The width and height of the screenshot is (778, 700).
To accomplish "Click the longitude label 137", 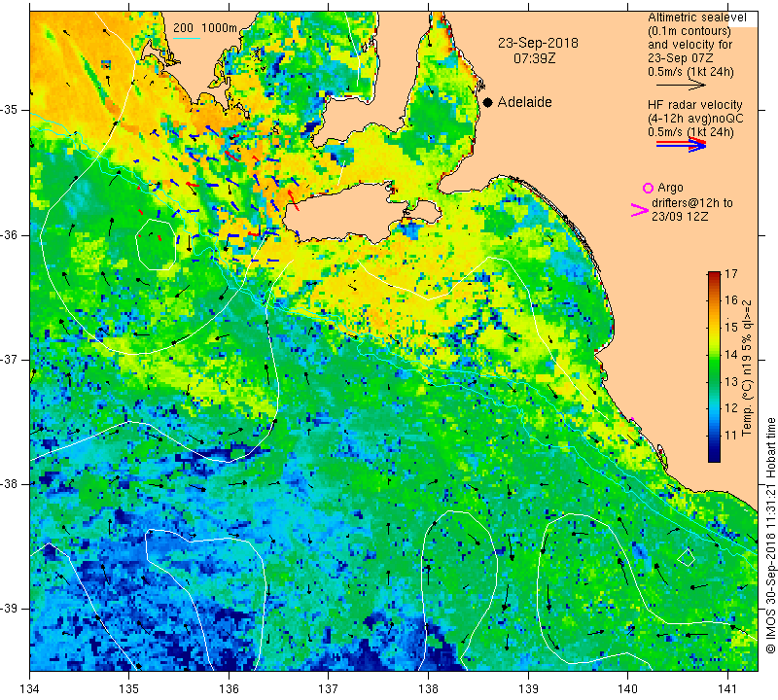I will (329, 689).
